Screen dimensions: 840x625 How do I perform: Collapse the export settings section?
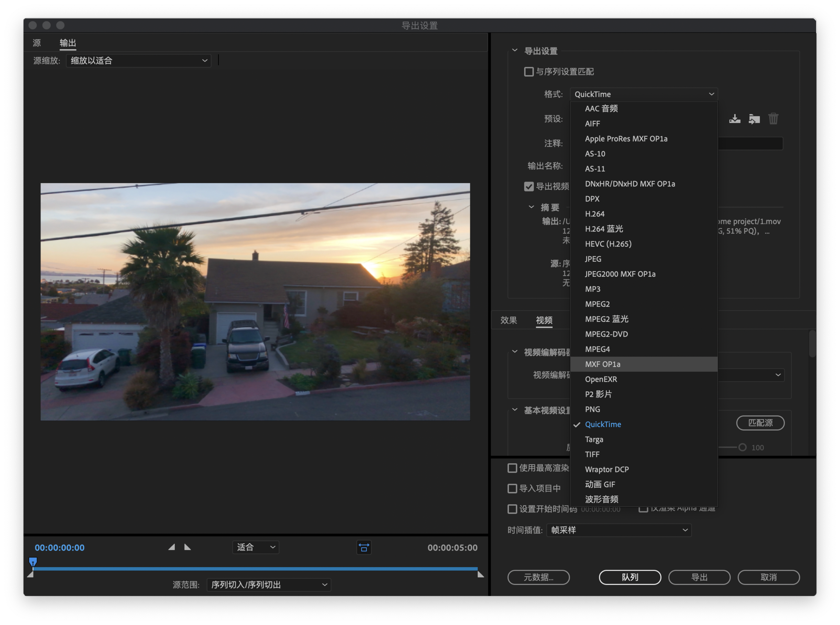(x=515, y=50)
